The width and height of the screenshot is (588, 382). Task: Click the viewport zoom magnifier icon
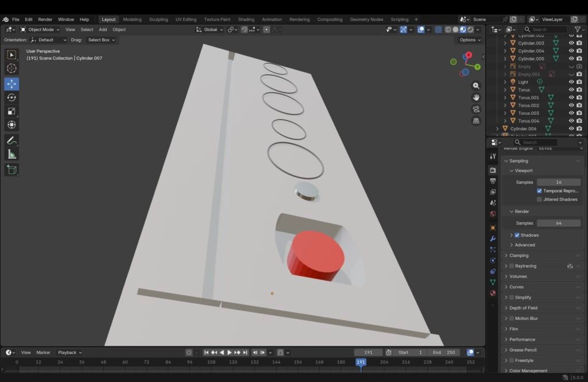[476, 86]
